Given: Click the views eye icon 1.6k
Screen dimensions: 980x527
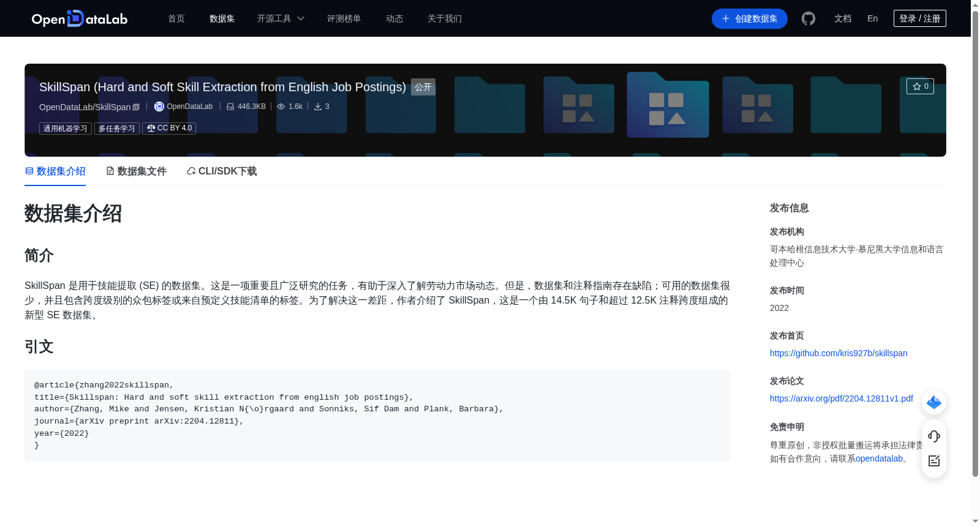Looking at the screenshot, I should click(x=281, y=107).
